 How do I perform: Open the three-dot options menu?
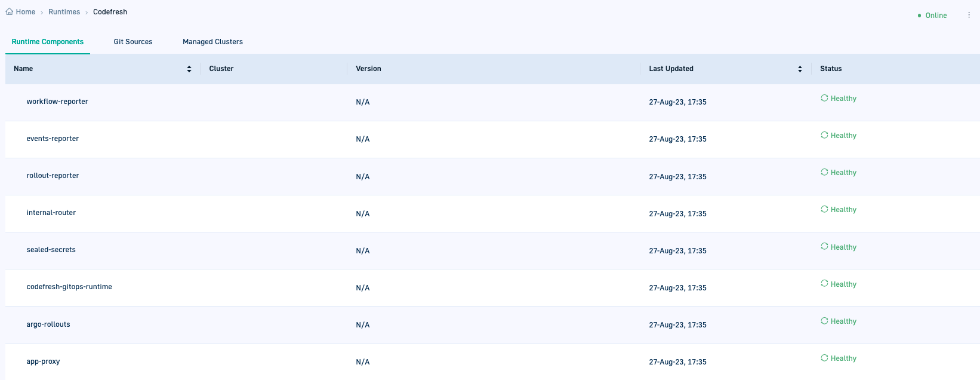pos(969,15)
